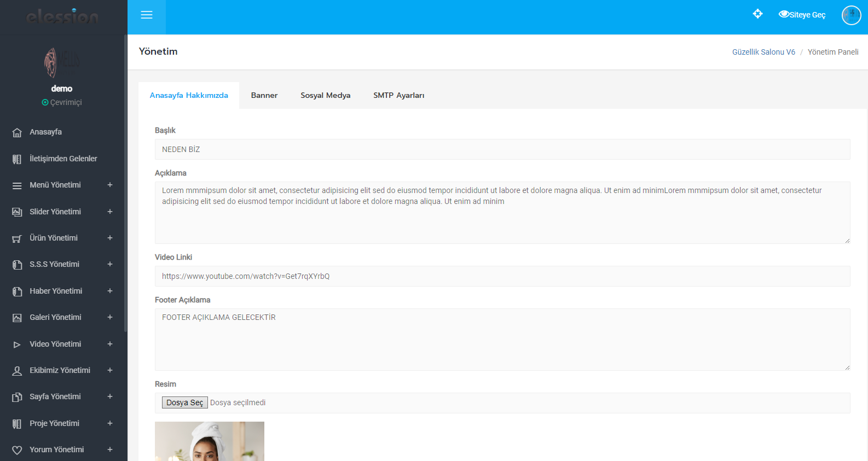Viewport: 868px width, 461px height.
Task: Select the Sosyal Medya tab
Action: [x=325, y=95]
